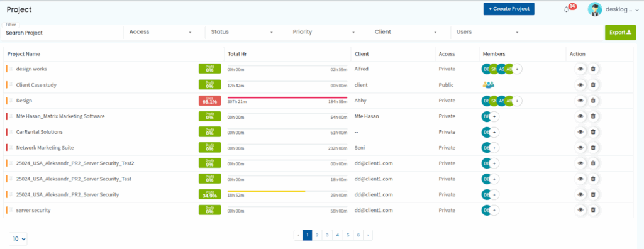This screenshot has width=644, height=249.
Task: Go to page 3 of projects
Action: 327,235
